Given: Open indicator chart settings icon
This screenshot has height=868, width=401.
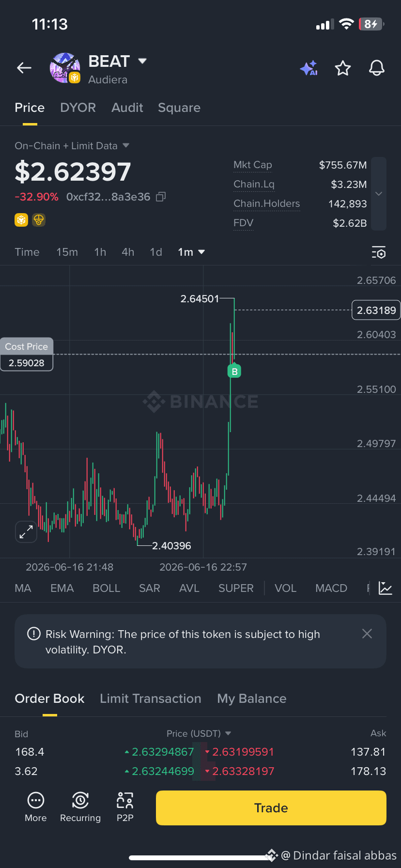Looking at the screenshot, I should (x=386, y=588).
